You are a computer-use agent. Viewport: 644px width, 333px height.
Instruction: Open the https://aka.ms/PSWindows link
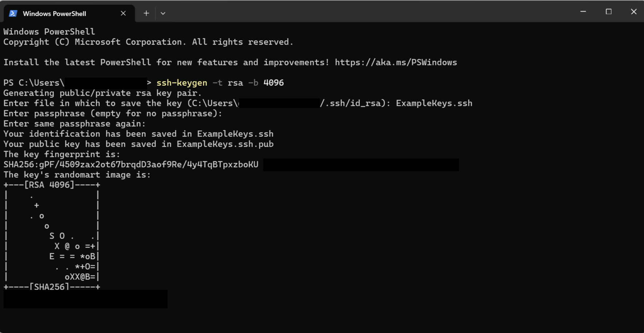coord(396,62)
